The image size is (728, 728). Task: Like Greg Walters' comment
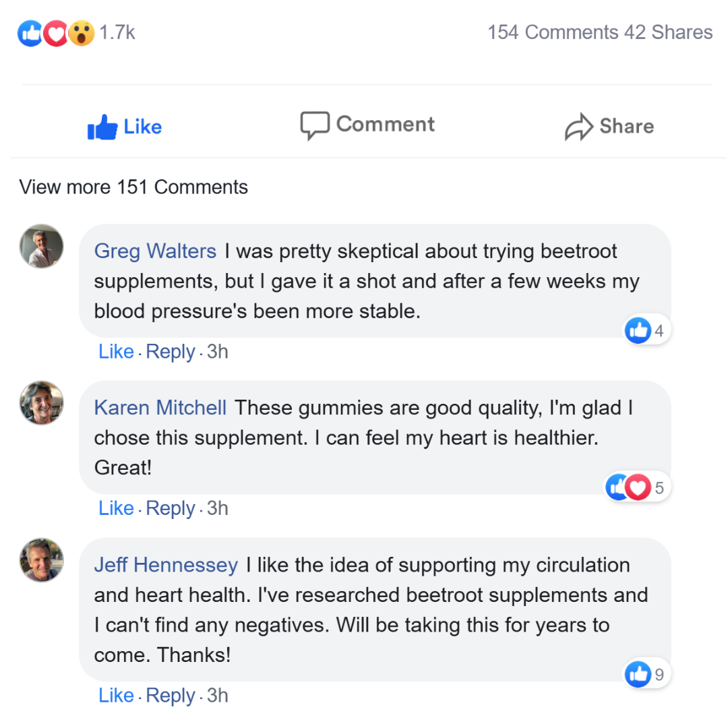click(x=116, y=352)
